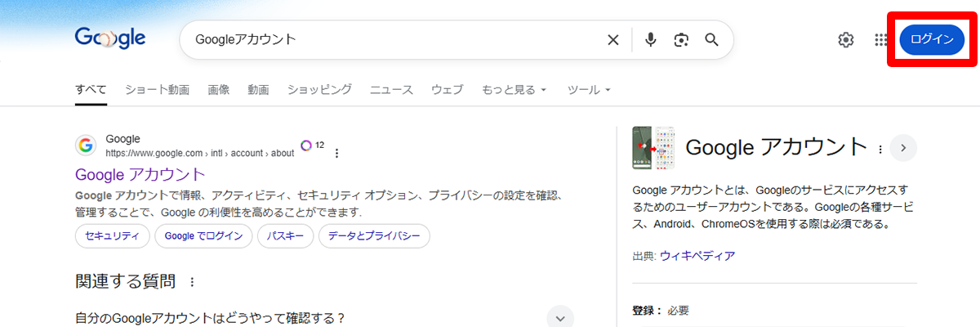Start voice search with the microphone icon
980x327 pixels.
click(651, 40)
